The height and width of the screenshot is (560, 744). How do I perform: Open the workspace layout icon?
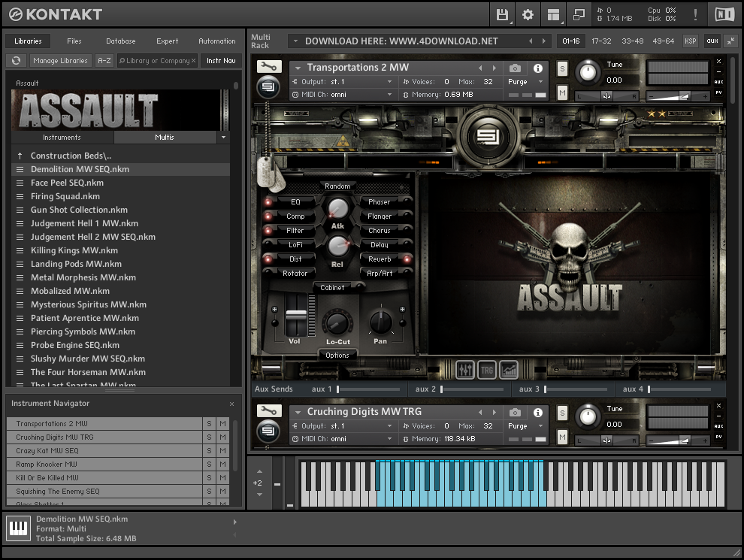click(553, 15)
